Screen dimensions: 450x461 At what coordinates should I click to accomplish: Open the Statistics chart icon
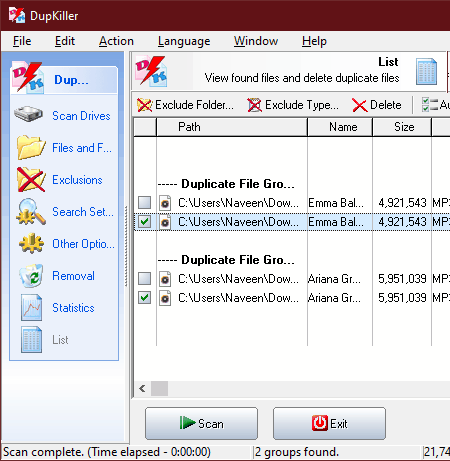pos(31,307)
